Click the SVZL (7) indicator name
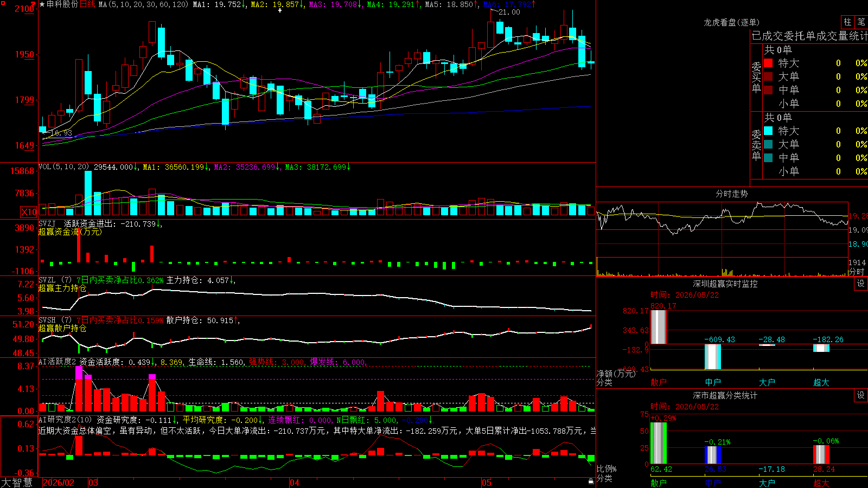The height and width of the screenshot is (488, 868). 55,280
